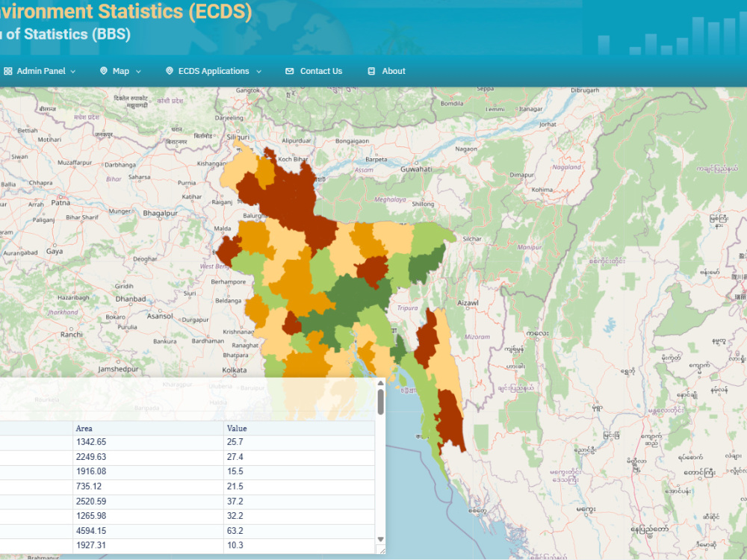Click the About book icon
Viewport: 747px width, 560px height.
pos(371,71)
